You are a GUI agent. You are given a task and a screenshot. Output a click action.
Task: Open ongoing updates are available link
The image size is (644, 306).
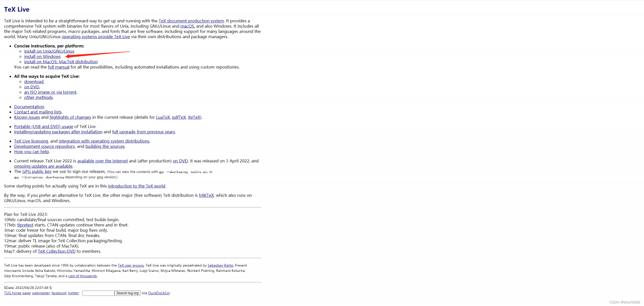43,166
